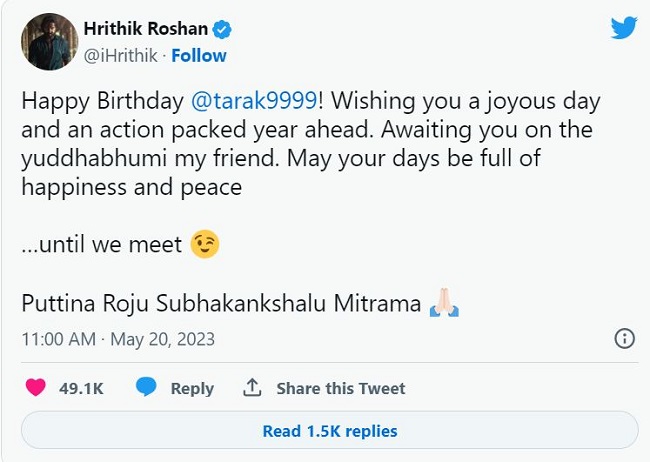650x462 pixels.
Task: Like the tweet with the heart icon
Action: click(x=35, y=388)
